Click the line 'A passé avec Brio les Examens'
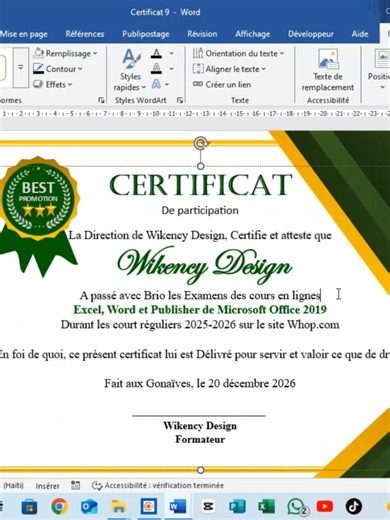 200,296
